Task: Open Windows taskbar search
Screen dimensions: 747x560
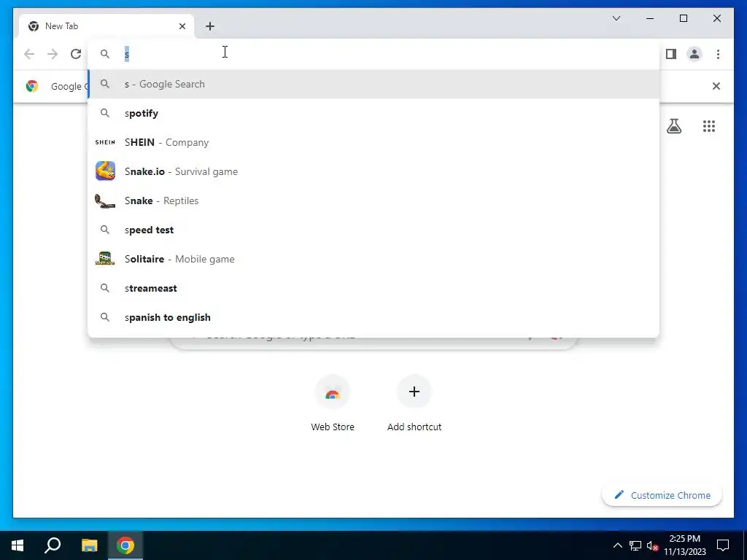Action: coord(53,545)
